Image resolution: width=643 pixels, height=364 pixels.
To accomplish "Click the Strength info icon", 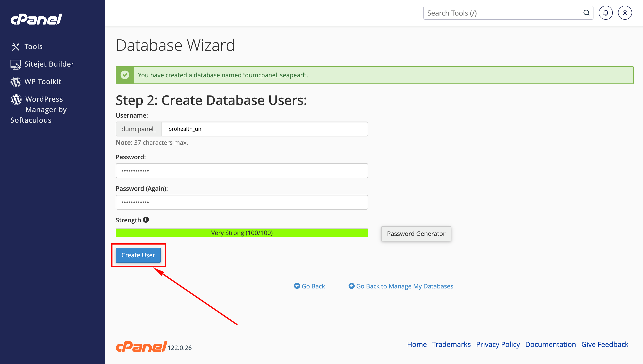I will [146, 219].
